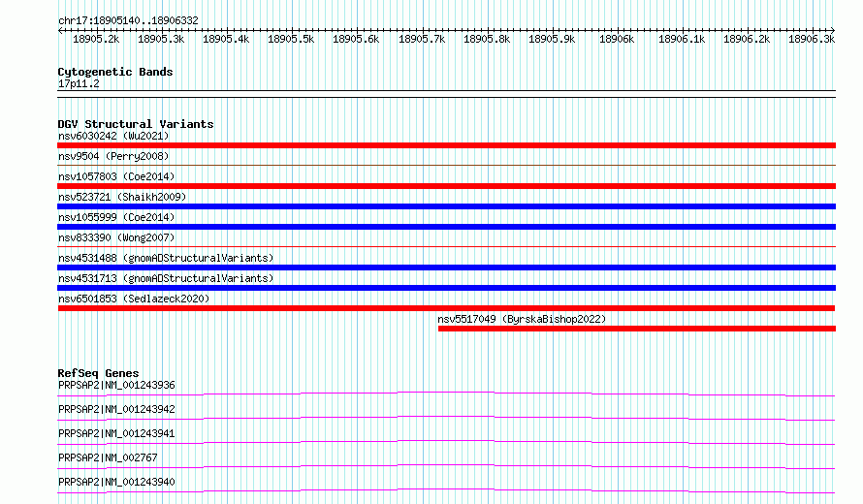Click the 18905.6k ruler tick label

[356, 39]
